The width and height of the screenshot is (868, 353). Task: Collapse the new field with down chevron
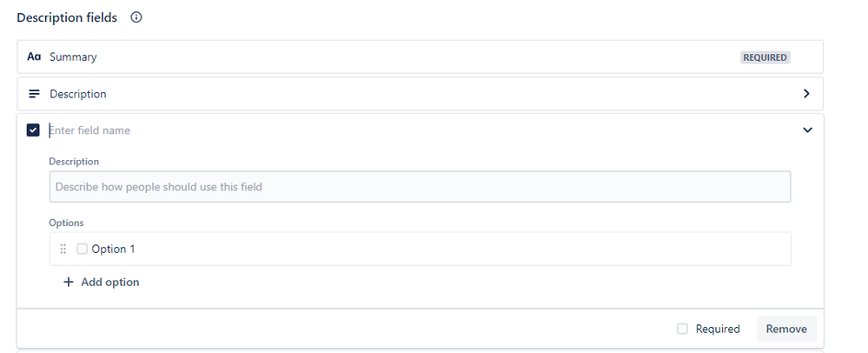click(808, 130)
